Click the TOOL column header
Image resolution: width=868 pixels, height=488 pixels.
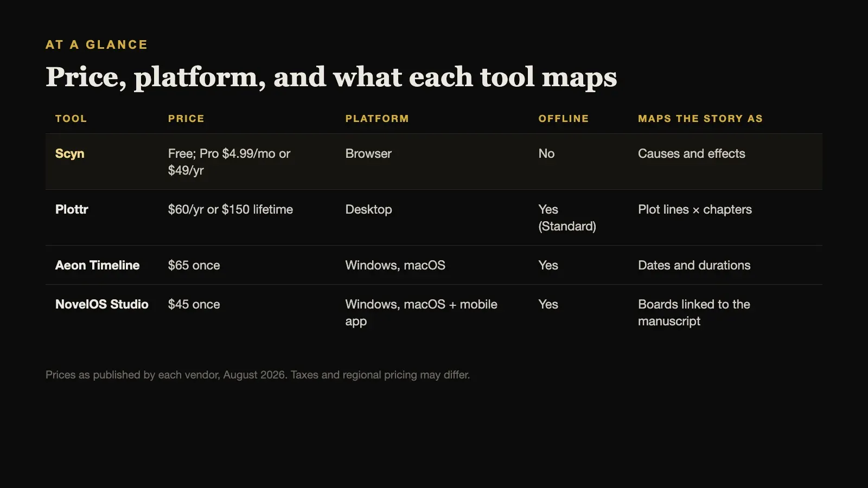pos(71,118)
